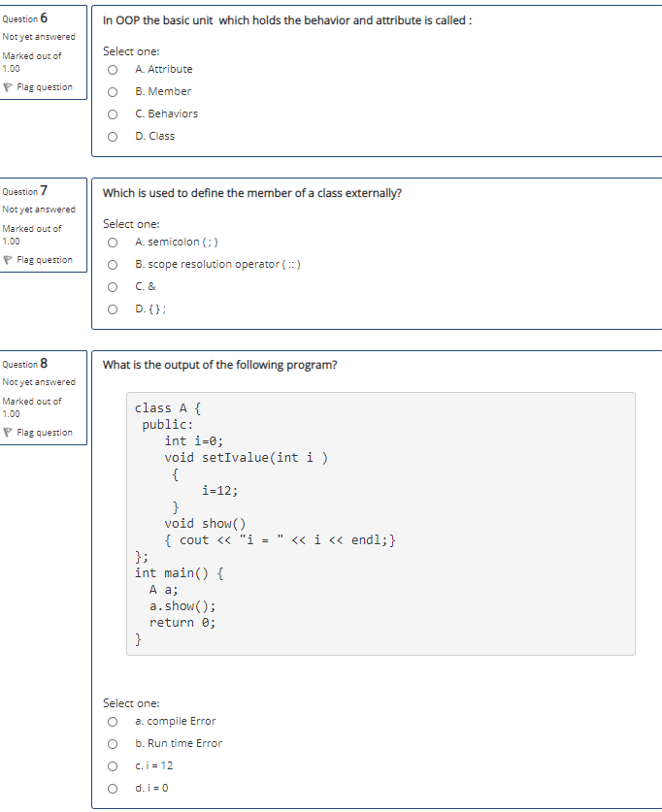Click the Question 6 prompt about OOP basic unit

[x=287, y=20]
